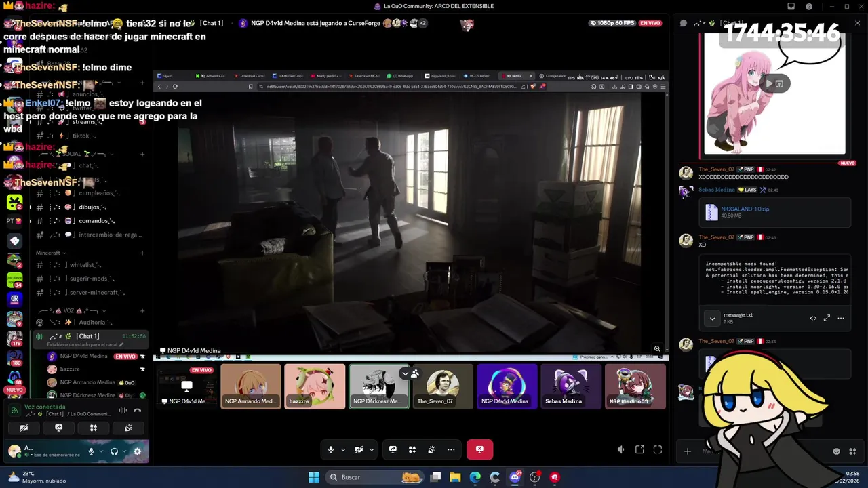The height and width of the screenshot is (488, 868).
Task: Open soundboard in the voice panel
Action: 128,428
